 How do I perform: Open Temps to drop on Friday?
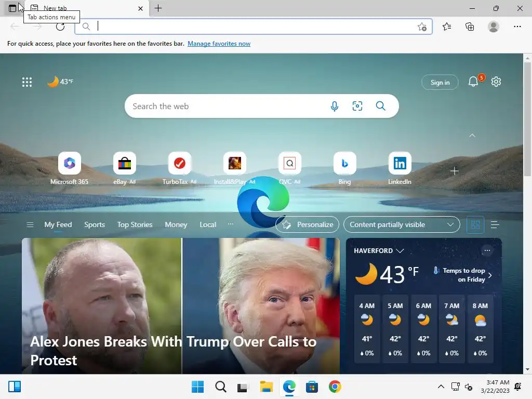(463, 275)
